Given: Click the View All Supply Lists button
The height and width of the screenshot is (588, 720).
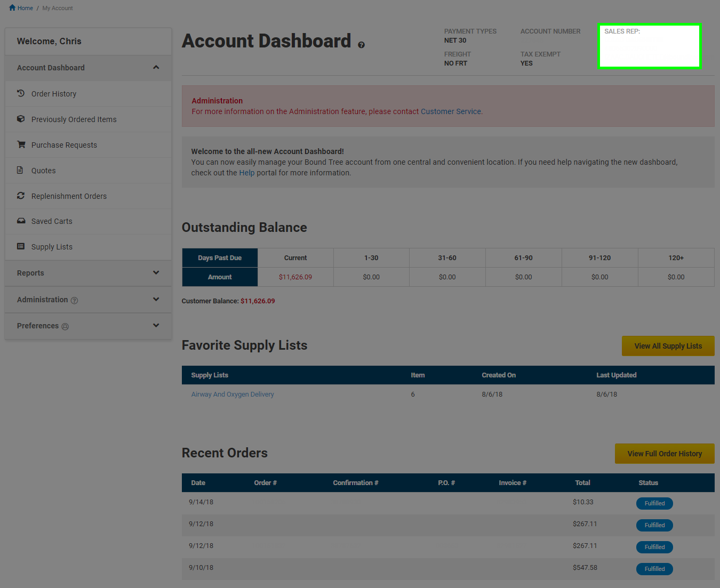Looking at the screenshot, I should tap(668, 345).
